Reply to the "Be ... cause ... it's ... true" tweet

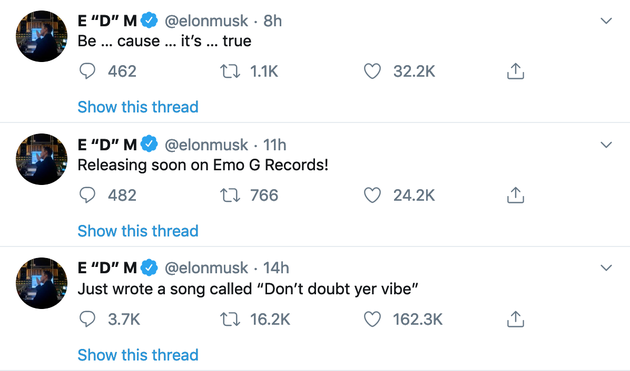tap(87, 72)
